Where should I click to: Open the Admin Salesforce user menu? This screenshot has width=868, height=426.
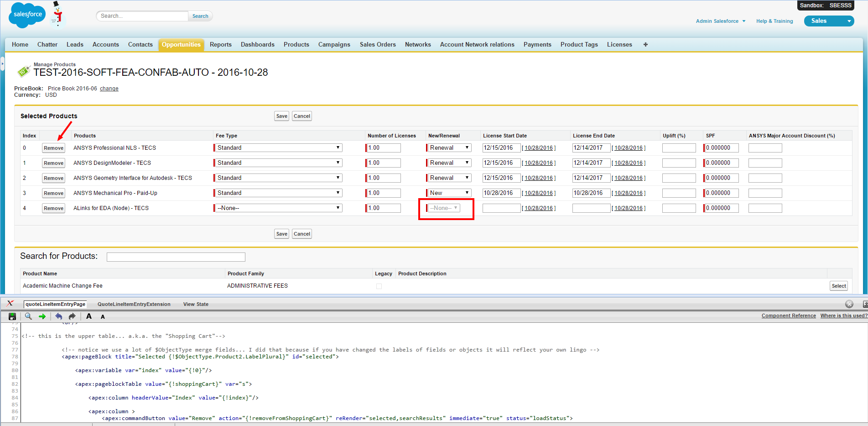[x=721, y=21]
